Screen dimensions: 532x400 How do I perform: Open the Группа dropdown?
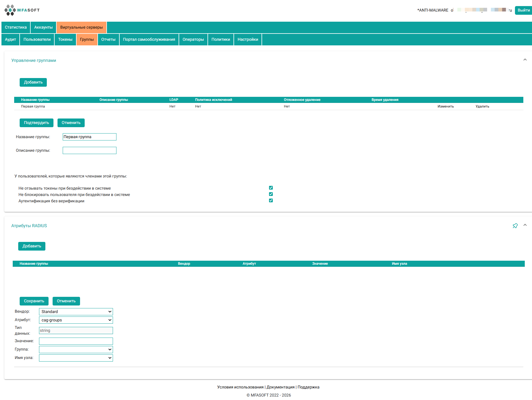[x=76, y=349]
